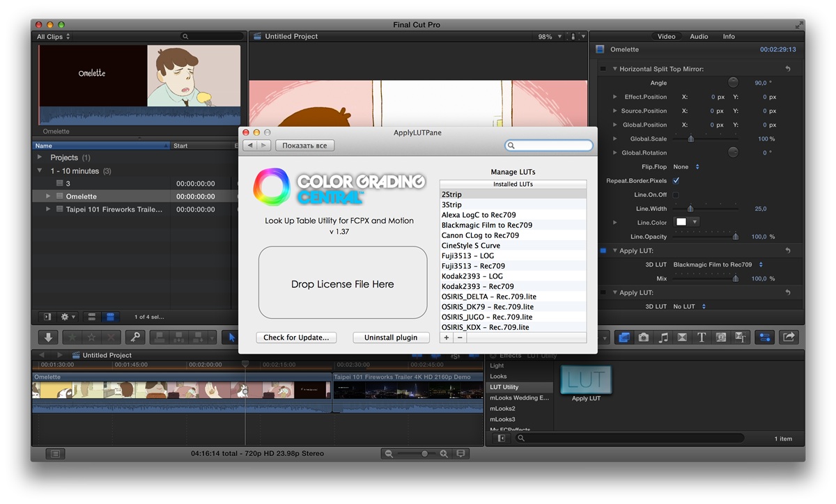Open the Photos browser camera icon

pyautogui.click(x=644, y=337)
